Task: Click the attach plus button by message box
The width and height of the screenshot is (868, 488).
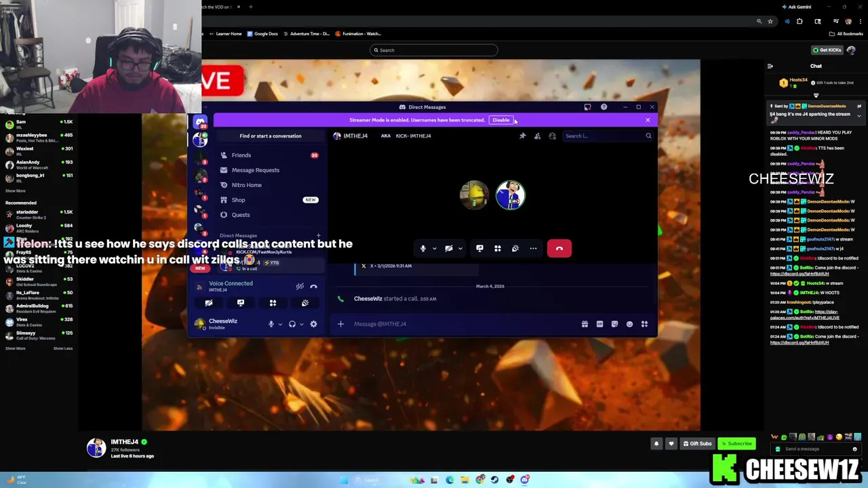Action: tap(340, 324)
